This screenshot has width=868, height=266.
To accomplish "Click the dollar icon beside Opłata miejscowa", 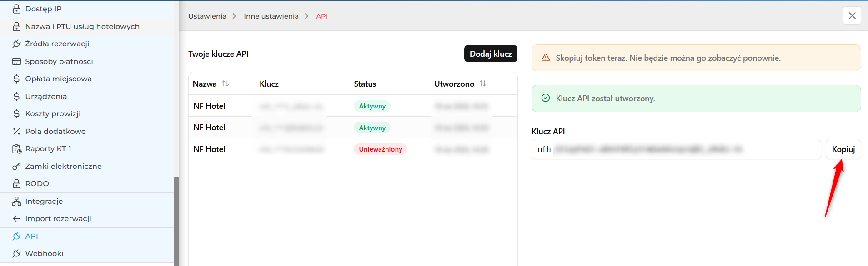I will pos(16,79).
